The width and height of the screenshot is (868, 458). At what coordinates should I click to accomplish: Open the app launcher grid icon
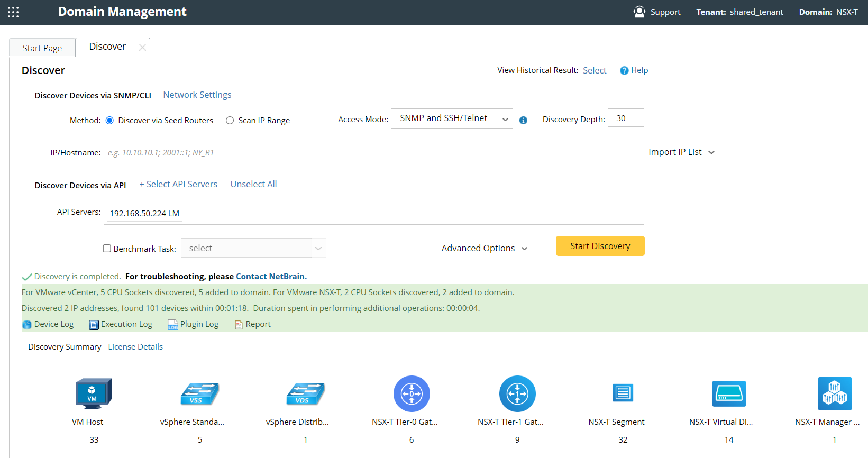tap(13, 12)
